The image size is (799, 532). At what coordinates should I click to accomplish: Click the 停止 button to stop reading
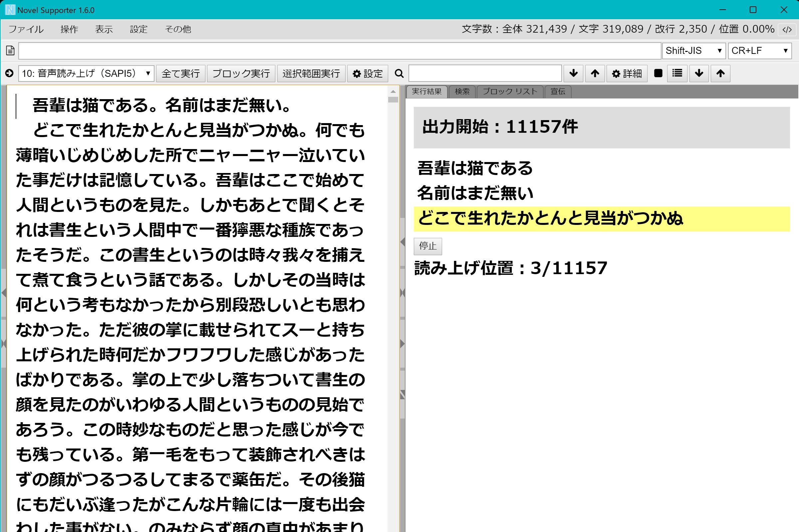[x=428, y=246]
